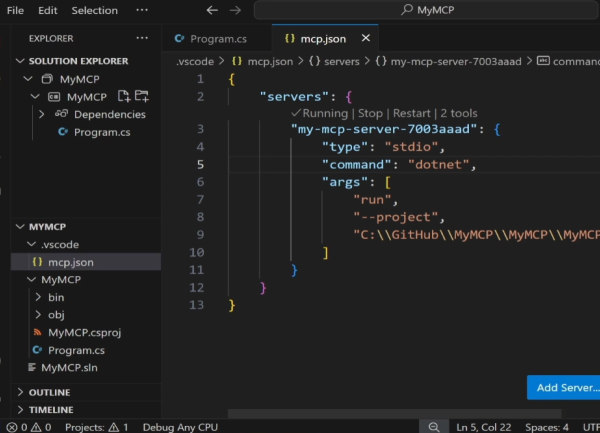The height and width of the screenshot is (433, 600).
Task: Click line number 9 in the gutter
Action: (200, 234)
